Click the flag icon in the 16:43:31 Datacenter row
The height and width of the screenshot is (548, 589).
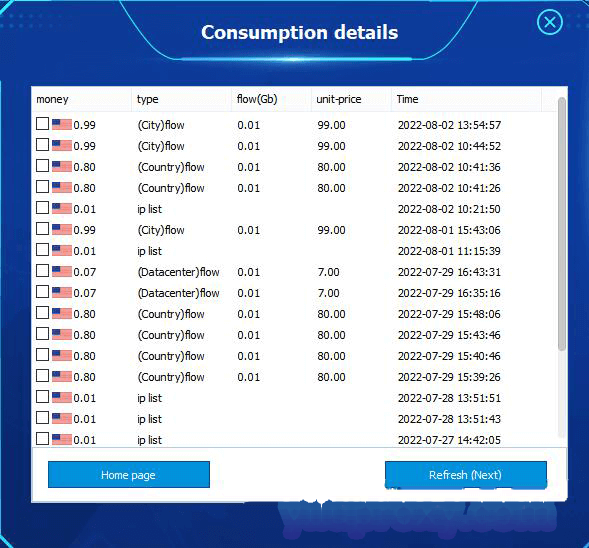point(62,271)
